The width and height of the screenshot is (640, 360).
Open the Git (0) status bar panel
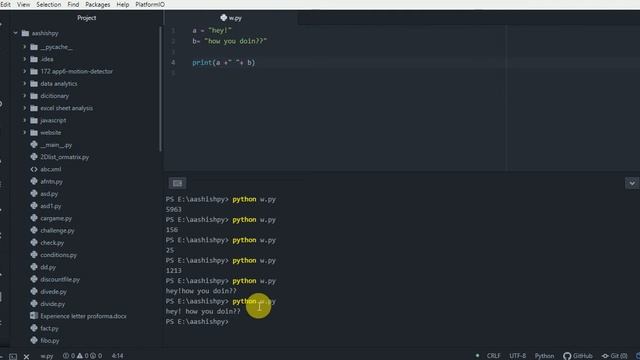[615, 356]
